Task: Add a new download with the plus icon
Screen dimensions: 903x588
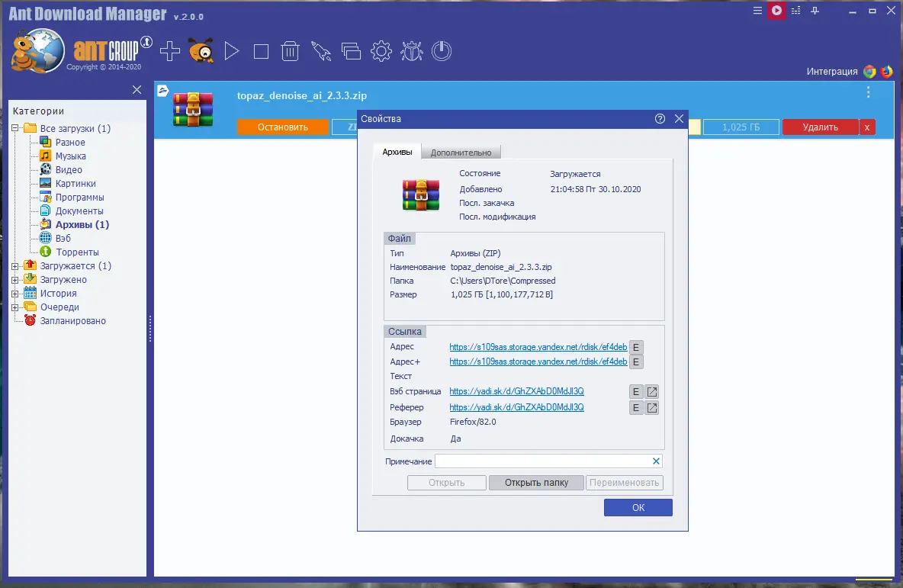Action: pyautogui.click(x=169, y=50)
